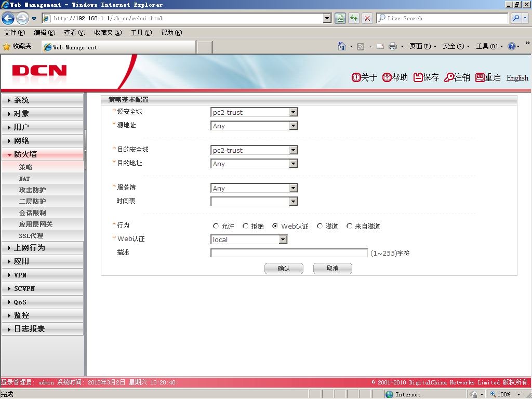This screenshot has width=532, height=399.
Task: Click the 关于 (About) icon in DCN header
Action: 356,77
